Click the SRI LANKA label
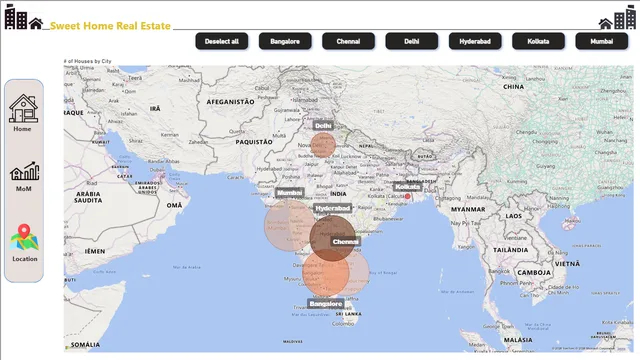This screenshot has width=640, height=360. (x=348, y=314)
